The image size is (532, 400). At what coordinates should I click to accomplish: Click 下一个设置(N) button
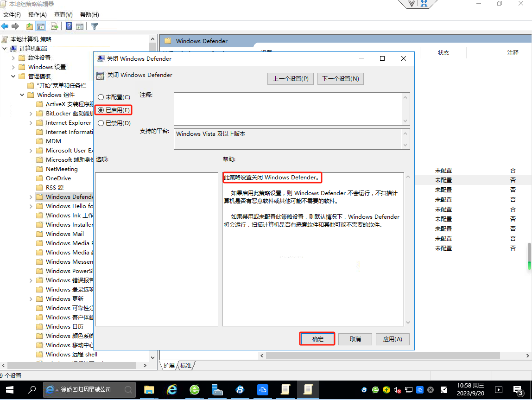click(x=340, y=79)
